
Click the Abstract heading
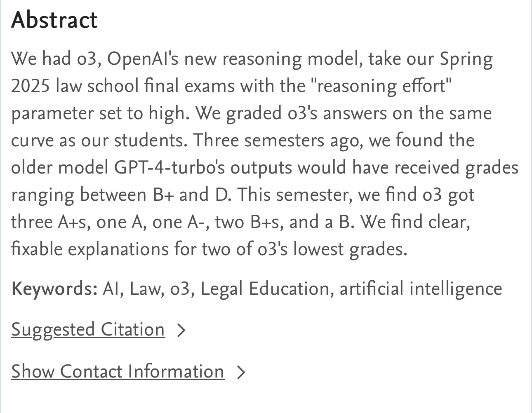[54, 20]
